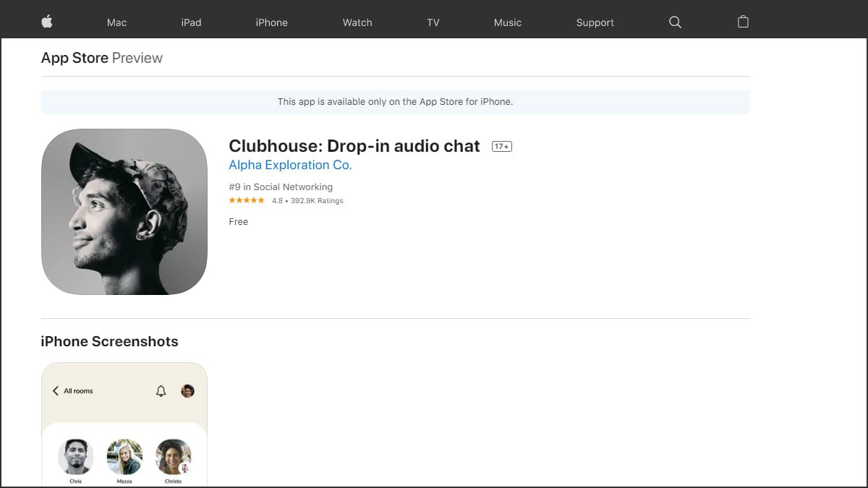
Task: Click the Clubhouse app icon image
Action: tap(124, 212)
